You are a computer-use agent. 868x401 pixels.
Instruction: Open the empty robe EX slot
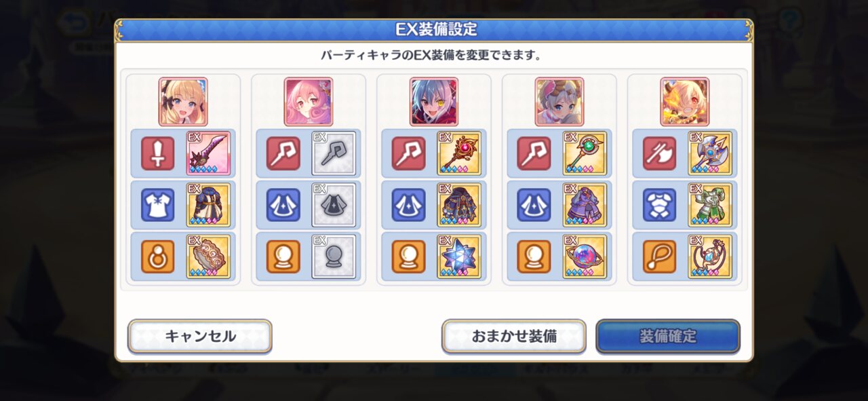click(334, 205)
